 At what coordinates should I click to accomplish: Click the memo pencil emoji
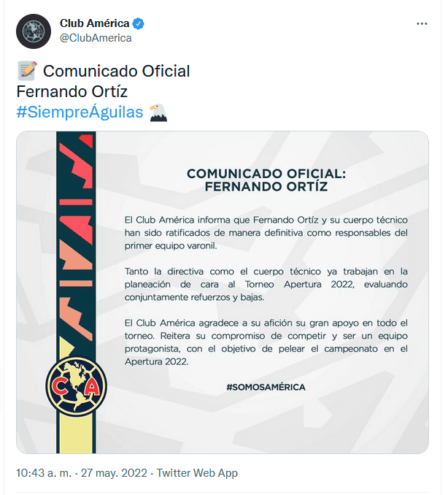point(27,71)
